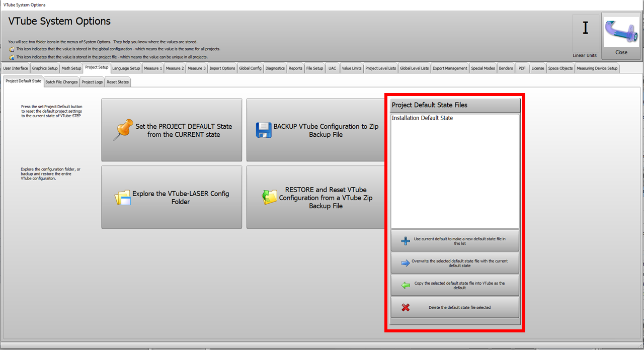644x350 pixels.
Task: Click the Project Default State Files header
Action: coord(455,105)
